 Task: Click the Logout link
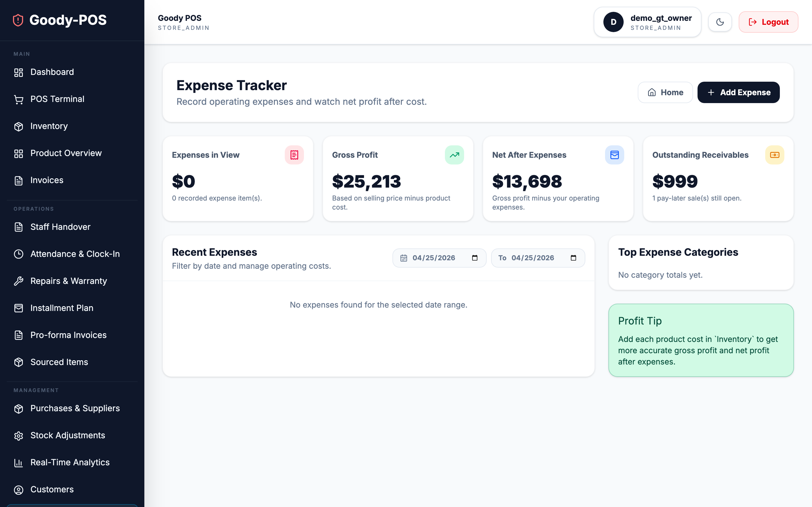768,22
